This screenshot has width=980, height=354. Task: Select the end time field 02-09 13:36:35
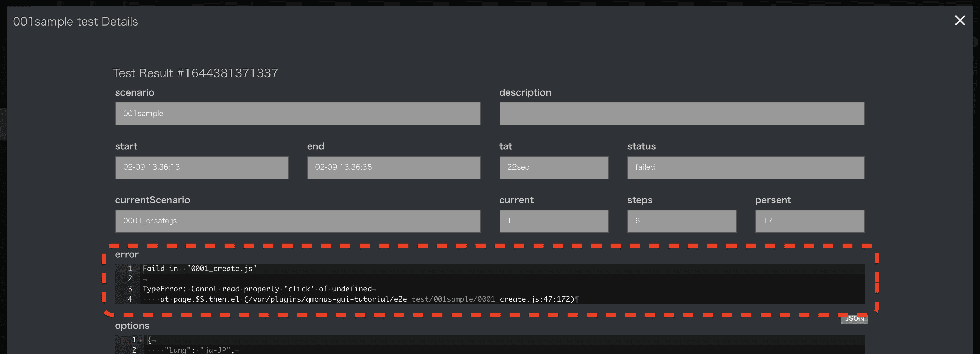pyautogui.click(x=394, y=167)
